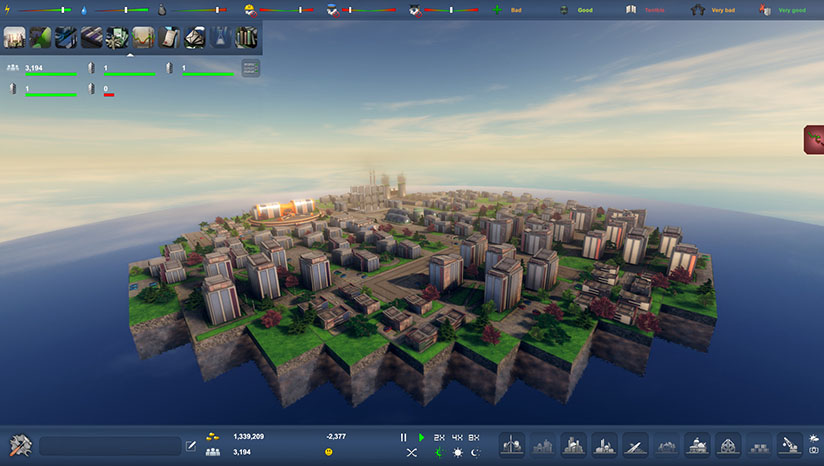824x466 pixels.
Task: Open the bulldoze and build tools menu
Action: click(x=20, y=446)
